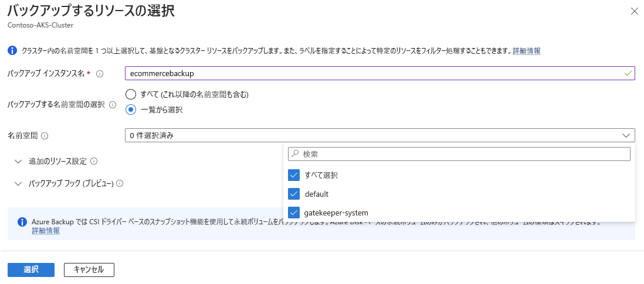Select 一覧から選択 radio button
Screen dimensions: 644x284
[x=131, y=110]
